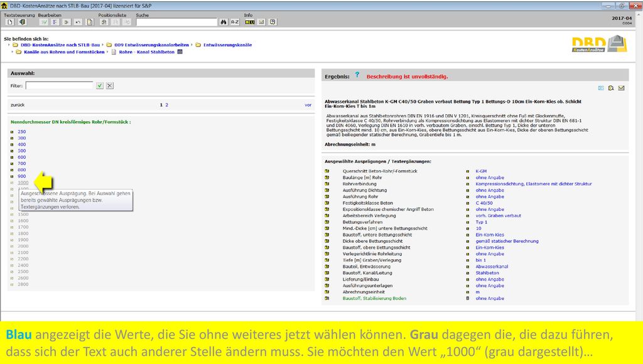Click the 'Verlegerichtlinie Rohrleitung' label

tap(372, 254)
